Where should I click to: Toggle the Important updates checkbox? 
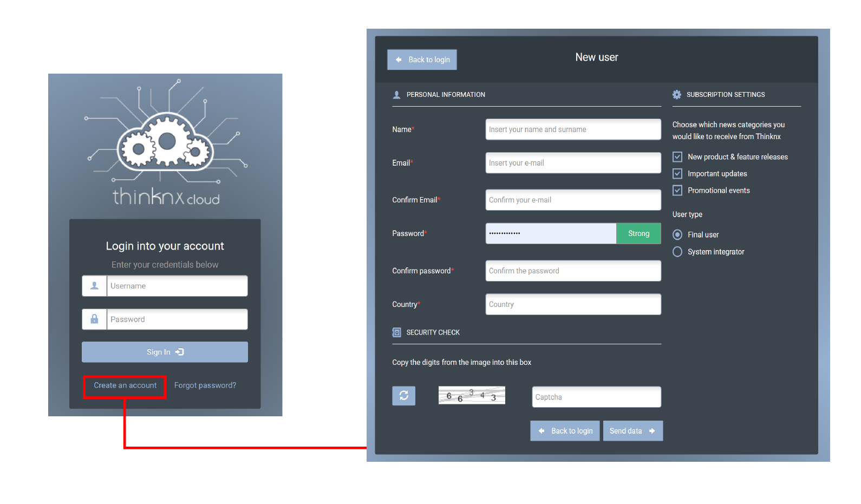677,174
